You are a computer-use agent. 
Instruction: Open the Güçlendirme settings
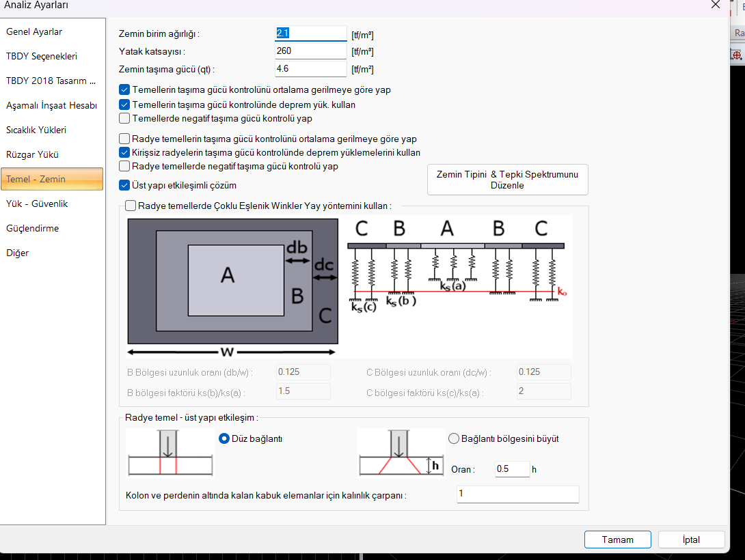coord(32,229)
